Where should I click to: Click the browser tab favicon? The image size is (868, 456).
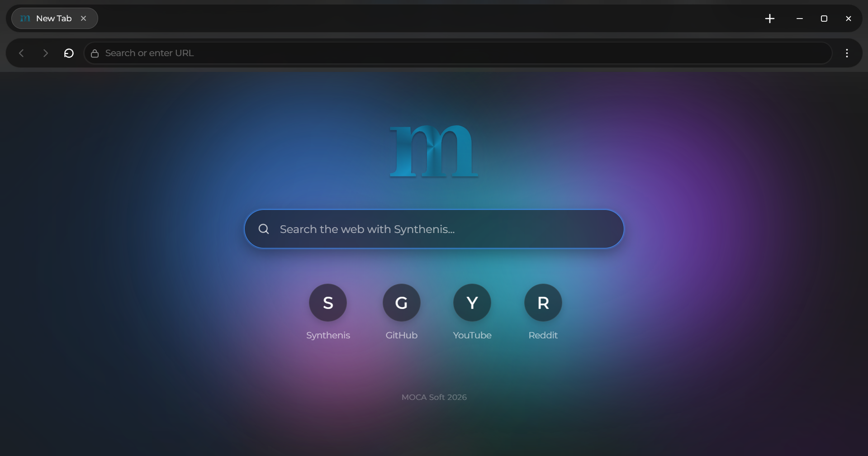(x=25, y=18)
